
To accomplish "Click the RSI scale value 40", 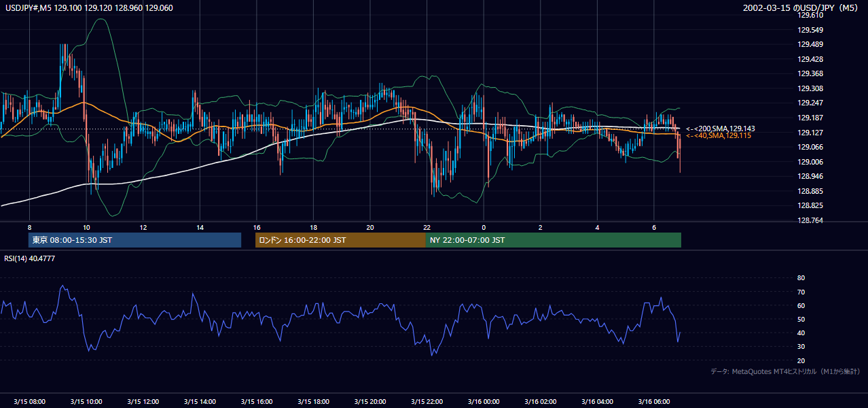I will point(801,333).
